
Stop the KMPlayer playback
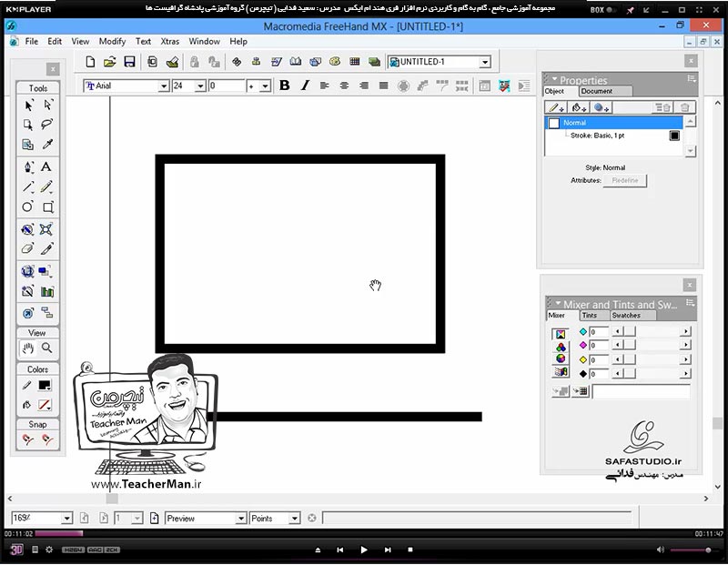click(410, 550)
